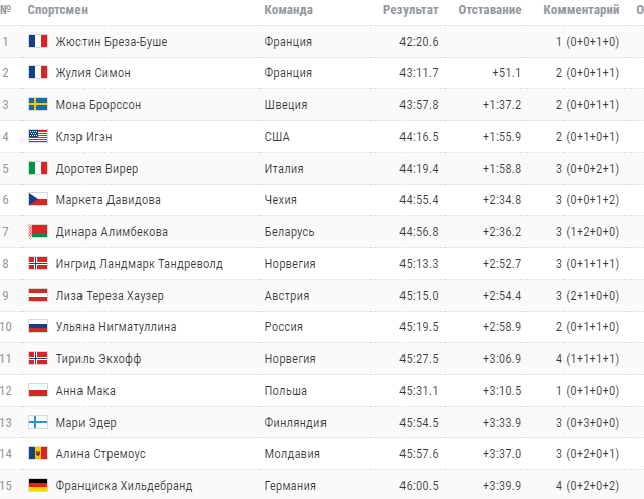This screenshot has height=499, width=644.
Task: Click the Russia flag next to Ульяна Нигматуллина
Action: click(x=38, y=327)
